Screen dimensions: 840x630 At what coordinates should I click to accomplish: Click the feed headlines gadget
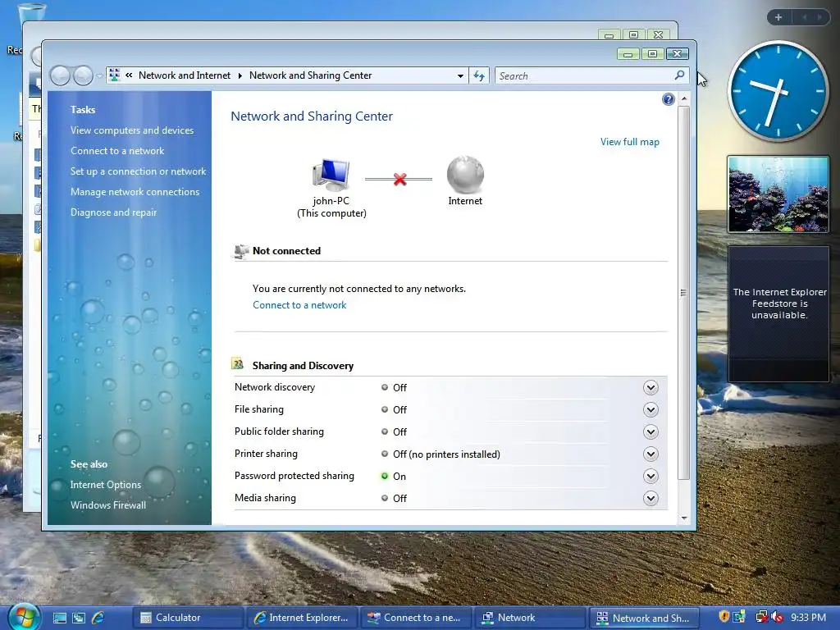click(778, 314)
